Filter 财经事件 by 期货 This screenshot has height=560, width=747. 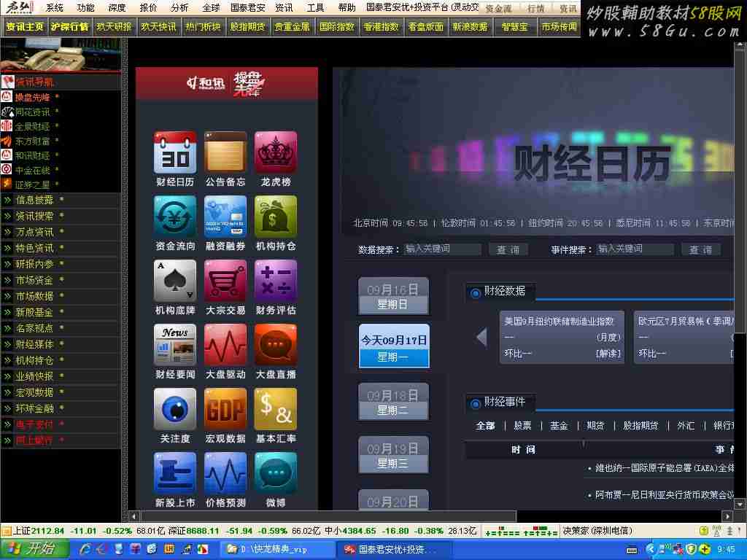tap(595, 426)
